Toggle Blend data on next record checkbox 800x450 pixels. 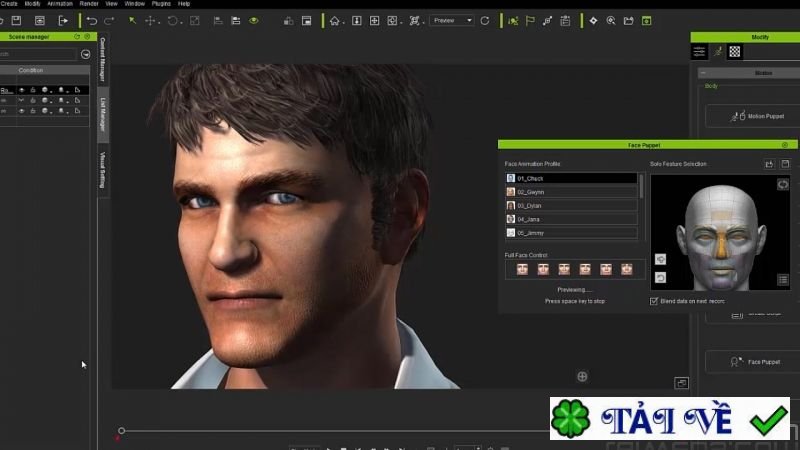click(x=654, y=301)
